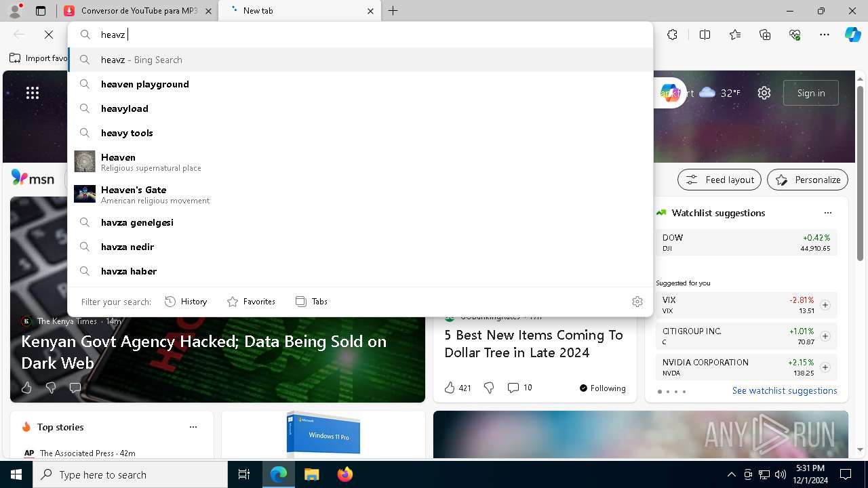Open 5 Best New Items headline
868x488 pixels.
click(x=534, y=344)
